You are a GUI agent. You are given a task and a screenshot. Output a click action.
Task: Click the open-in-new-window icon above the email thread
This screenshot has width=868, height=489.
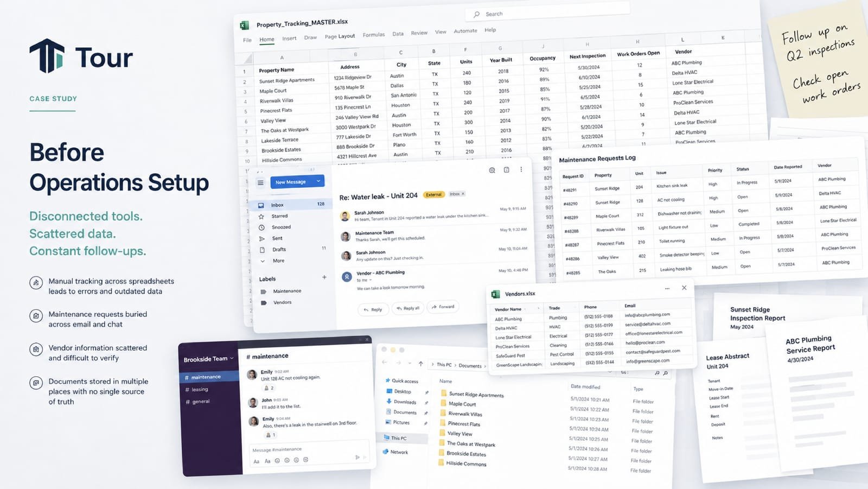coord(506,170)
